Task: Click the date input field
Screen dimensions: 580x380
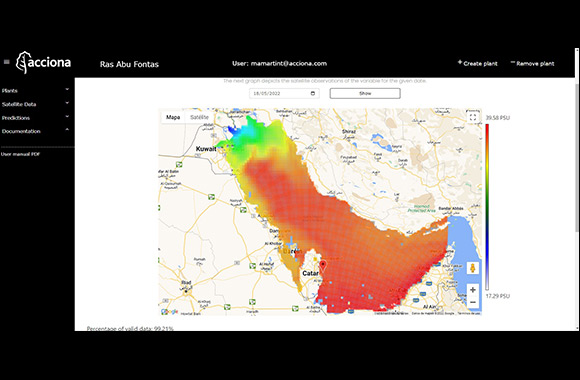Action: tap(284, 93)
